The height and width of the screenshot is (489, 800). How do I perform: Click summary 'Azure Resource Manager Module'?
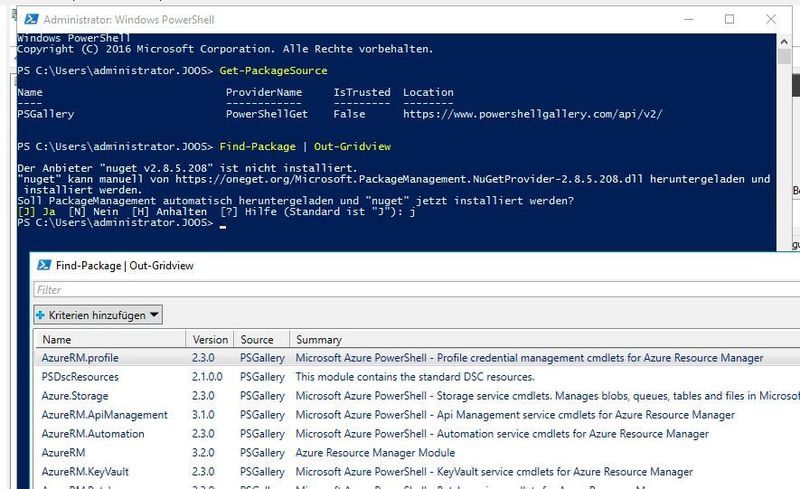(375, 452)
